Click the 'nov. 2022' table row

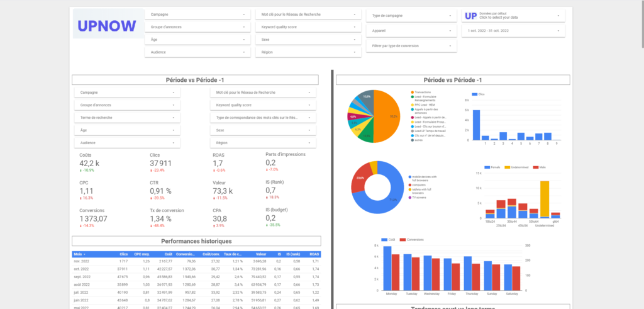coord(196,261)
